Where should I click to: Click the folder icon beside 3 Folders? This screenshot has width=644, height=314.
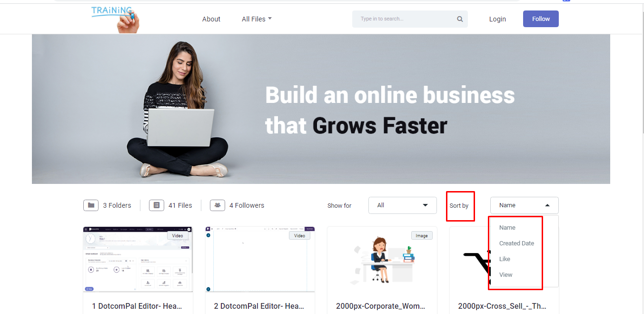91,205
